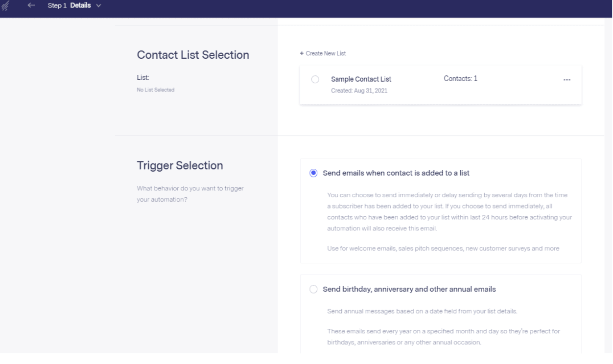Open the three-dot menu for Sample Contact List

(567, 80)
